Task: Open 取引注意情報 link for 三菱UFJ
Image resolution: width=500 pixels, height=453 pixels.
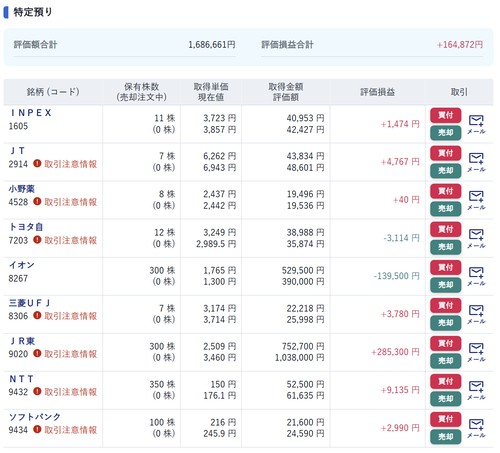Action: point(71,316)
